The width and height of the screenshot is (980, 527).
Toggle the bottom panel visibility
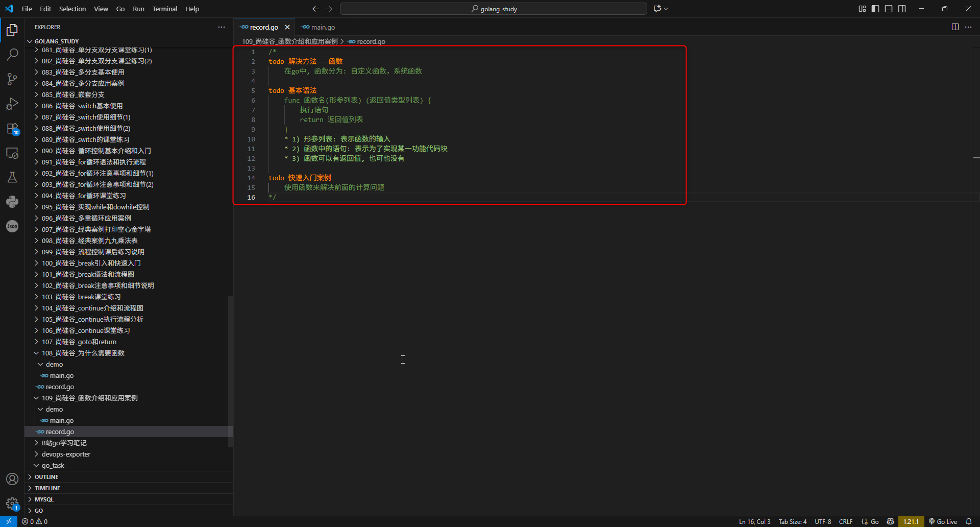[889, 9]
